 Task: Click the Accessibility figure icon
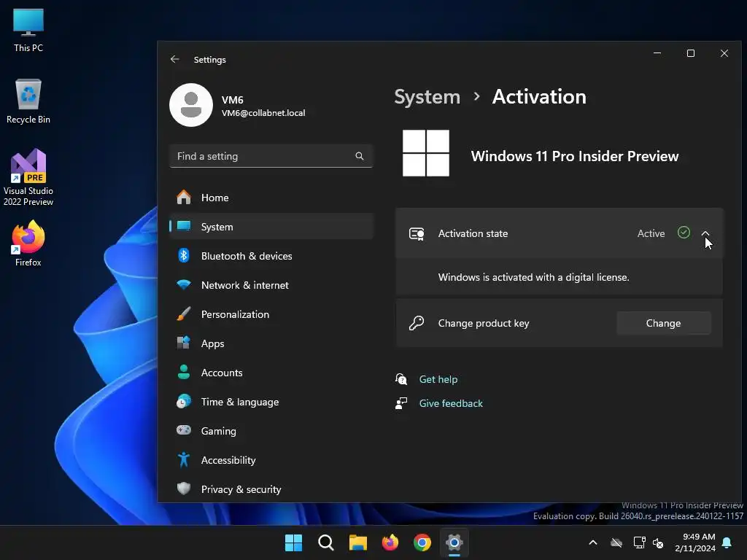[184, 459]
